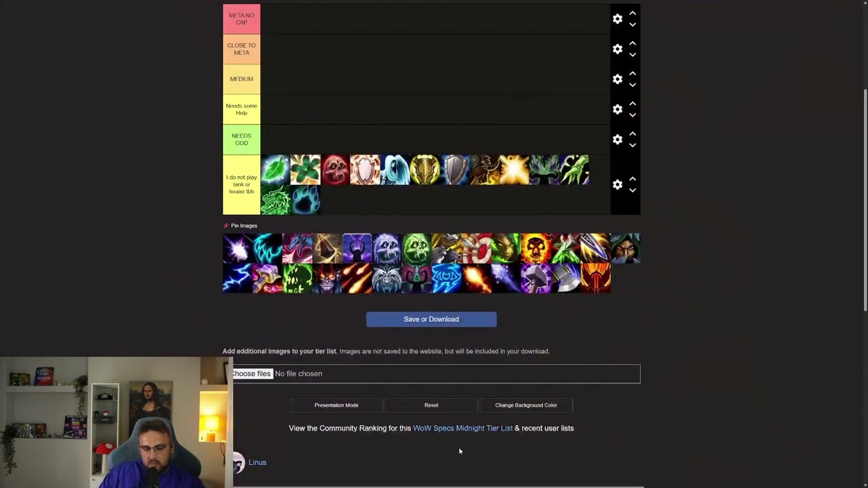This screenshot has height=488, width=868.
Task: Enter Presentation Mode
Action: point(336,405)
